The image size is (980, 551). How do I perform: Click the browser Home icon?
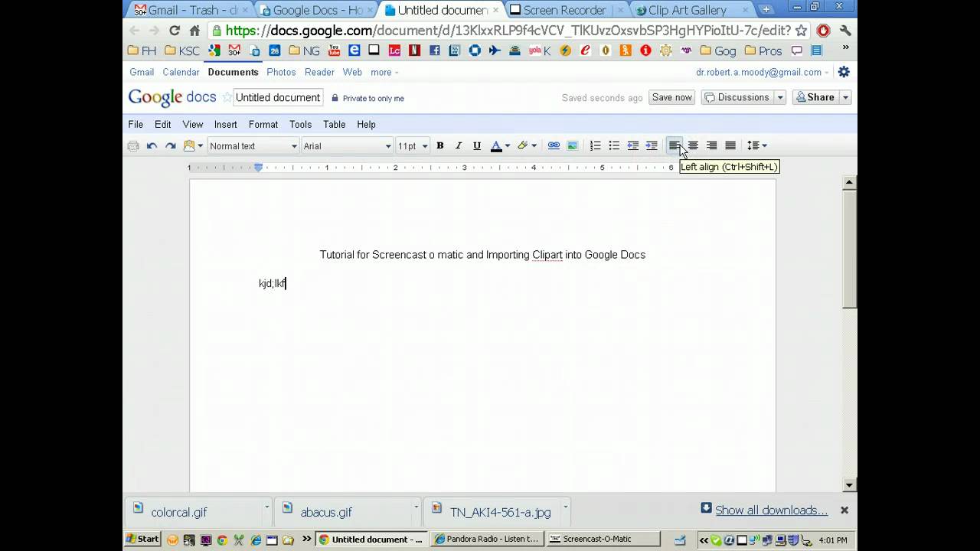click(x=194, y=31)
